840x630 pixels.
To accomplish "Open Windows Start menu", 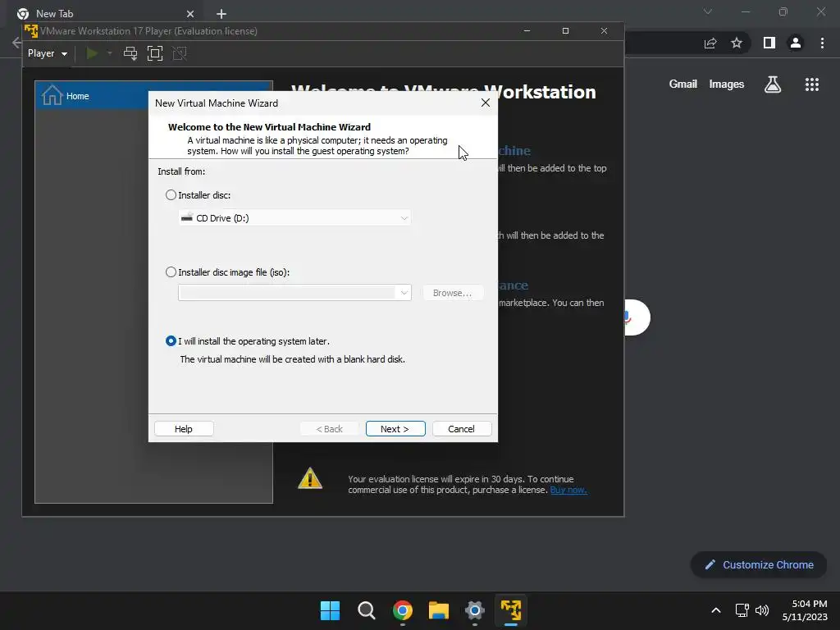I will pos(330,610).
